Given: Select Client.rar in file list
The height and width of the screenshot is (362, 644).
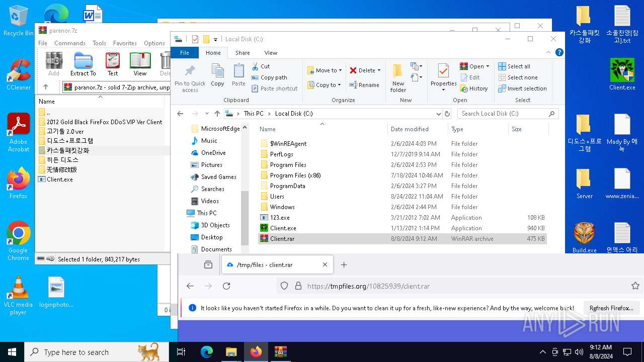Looking at the screenshot, I should [402, 239].
